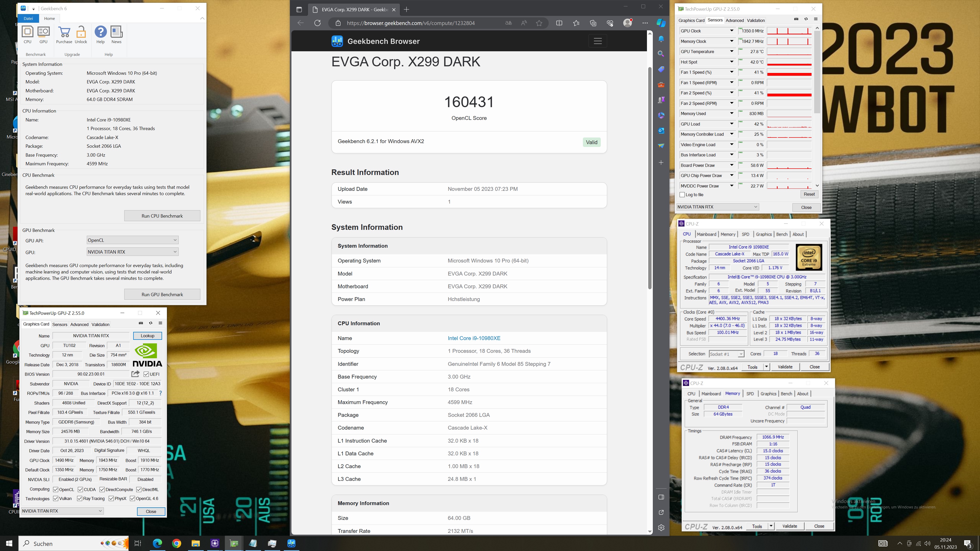Toggle the Ray Tracing checkbox in GPU-Z

coord(80,498)
